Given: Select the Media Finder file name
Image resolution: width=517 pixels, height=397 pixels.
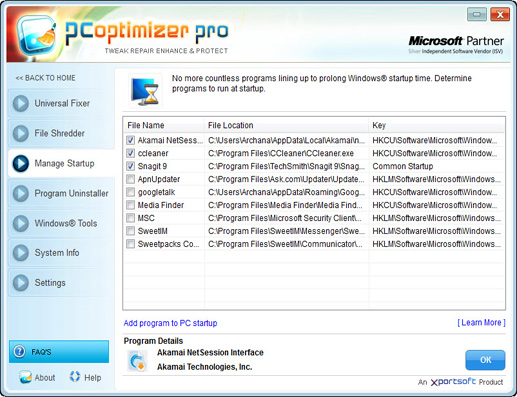Looking at the screenshot, I should (x=161, y=205).
